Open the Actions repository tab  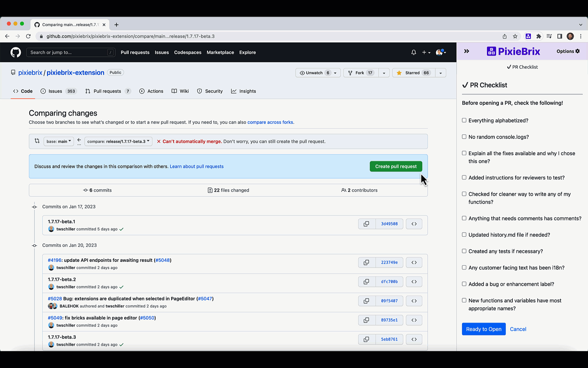click(x=151, y=91)
